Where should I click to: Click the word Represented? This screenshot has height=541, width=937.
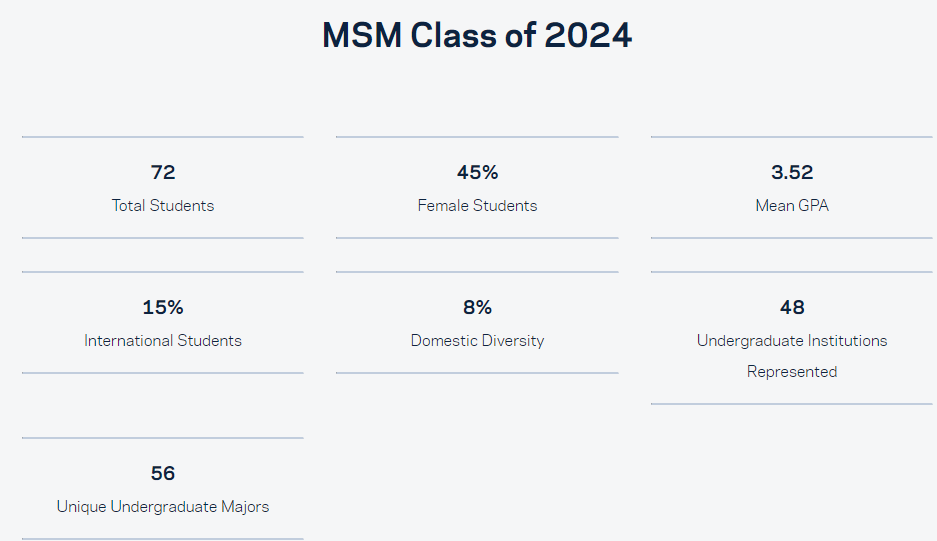coord(792,372)
